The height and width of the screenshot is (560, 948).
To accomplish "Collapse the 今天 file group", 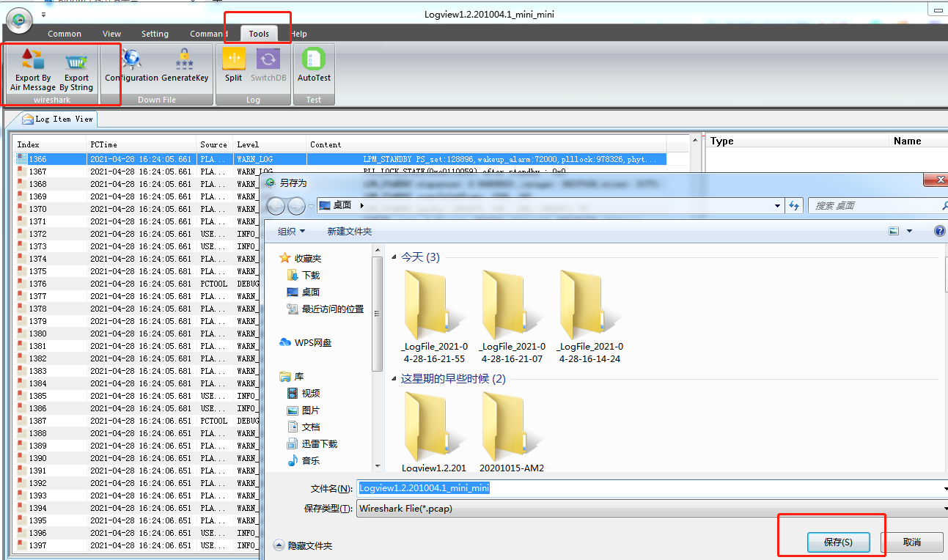I will point(395,257).
